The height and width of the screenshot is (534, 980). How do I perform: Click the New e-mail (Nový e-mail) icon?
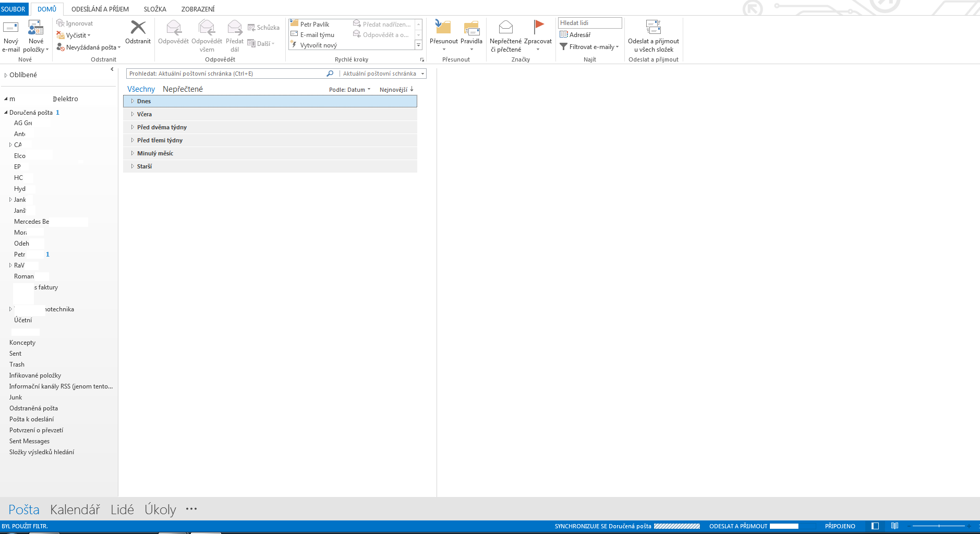click(11, 29)
